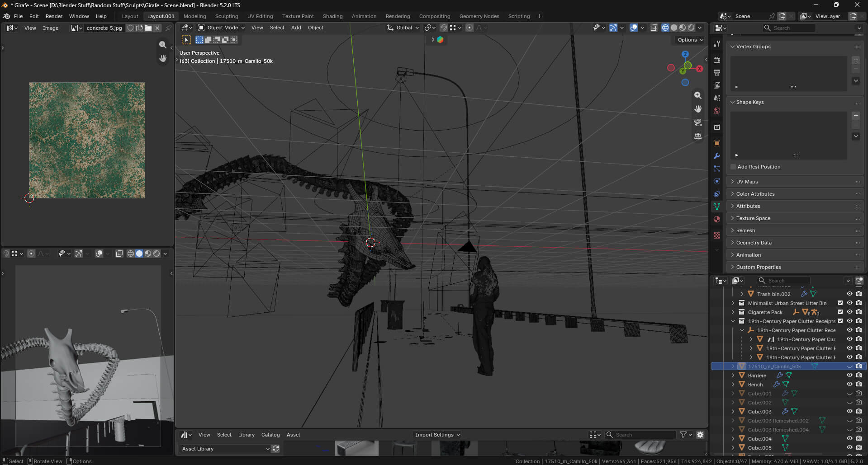Open the Physics properties tab
Screen dimensions: 868x465
coord(717,181)
